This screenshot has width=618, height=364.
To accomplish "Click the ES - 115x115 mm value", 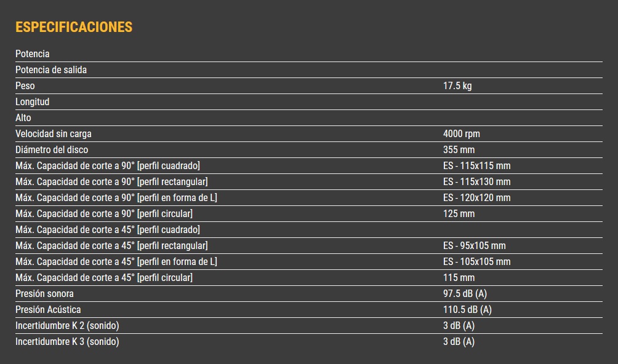I will coord(476,166).
